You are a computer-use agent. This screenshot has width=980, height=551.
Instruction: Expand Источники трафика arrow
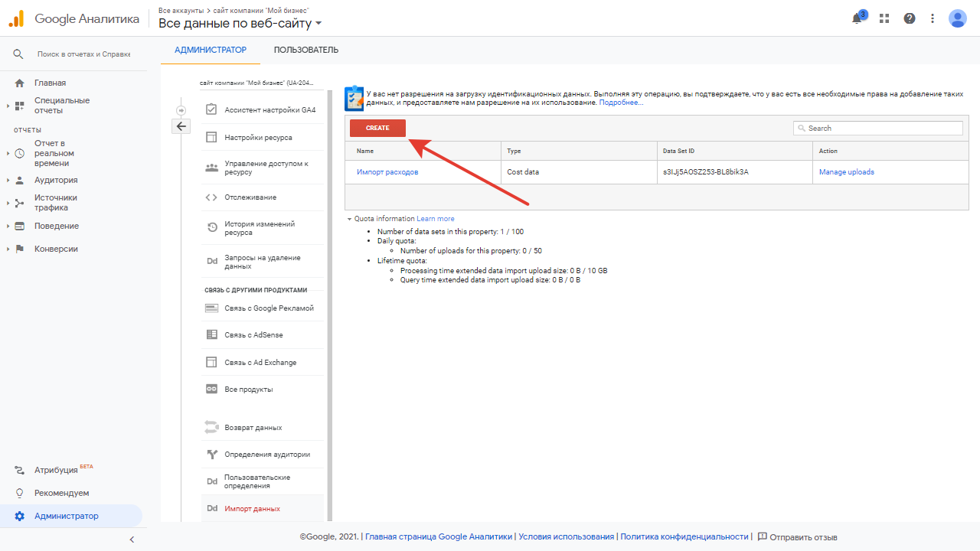8,203
